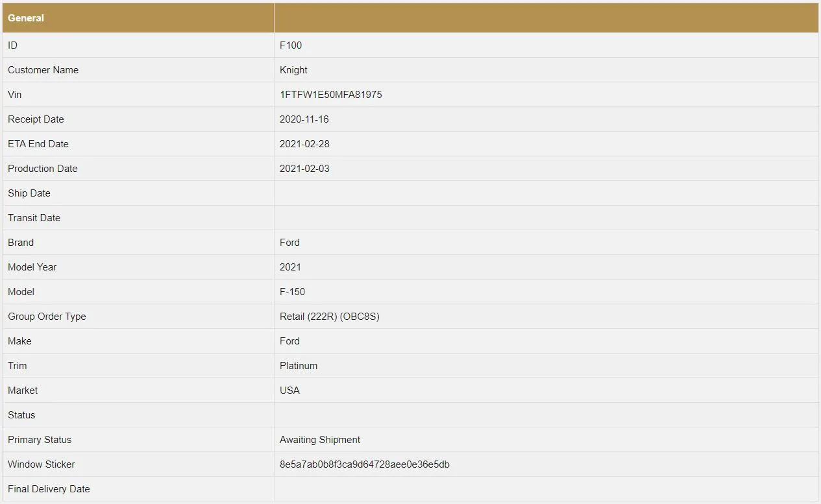Click the Brand value Ford

[x=289, y=243]
